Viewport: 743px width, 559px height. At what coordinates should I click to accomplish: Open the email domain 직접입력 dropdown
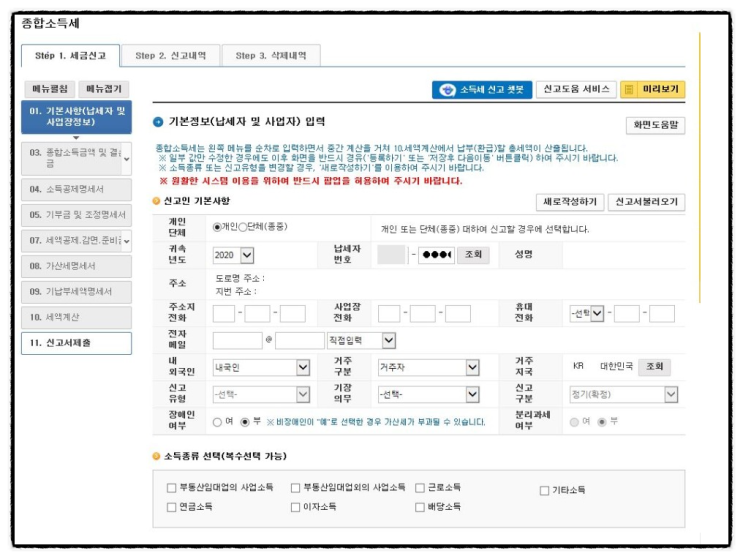click(361, 341)
